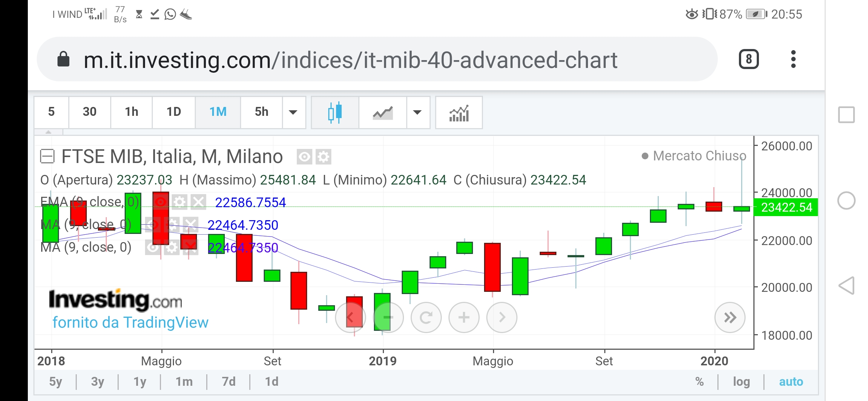This screenshot has height=401, width=868.
Task: Open the browser three-dot menu
Action: (x=793, y=59)
